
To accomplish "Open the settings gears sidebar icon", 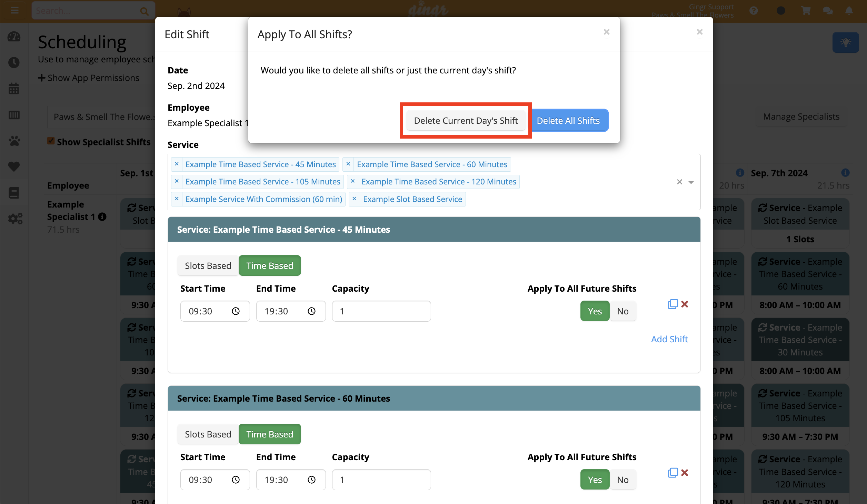I will [15, 219].
